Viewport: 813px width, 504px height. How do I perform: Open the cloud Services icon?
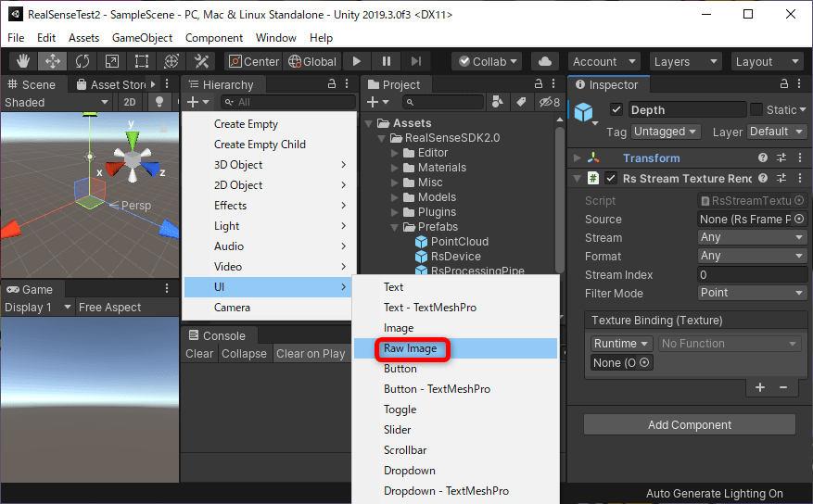coord(545,62)
